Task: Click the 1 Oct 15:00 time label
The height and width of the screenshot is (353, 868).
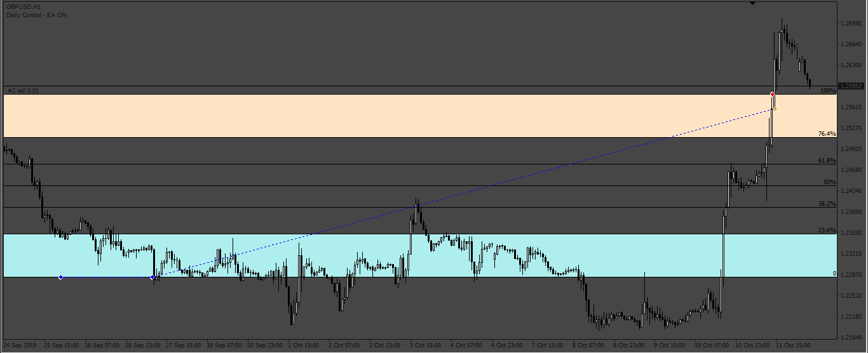Action: click(304, 345)
